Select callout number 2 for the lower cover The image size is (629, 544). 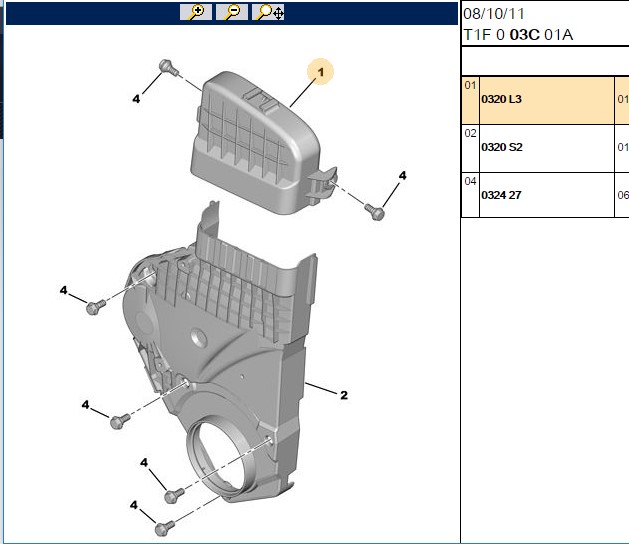pos(344,395)
